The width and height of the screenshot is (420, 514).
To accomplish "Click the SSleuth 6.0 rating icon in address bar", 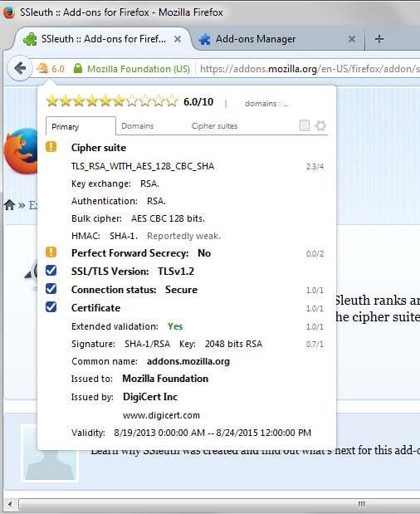I will click(51, 69).
